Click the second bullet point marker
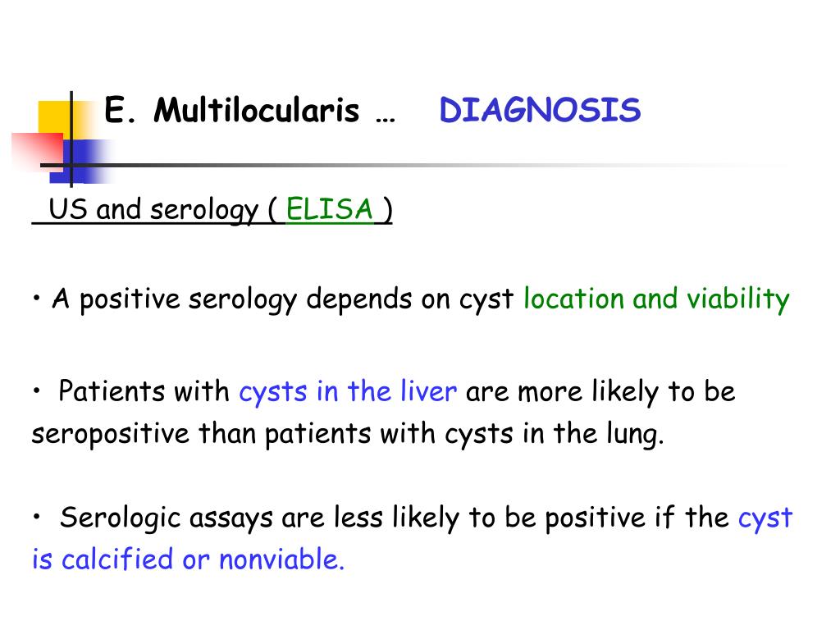This screenshot has width=840, height=630. [x=36, y=390]
